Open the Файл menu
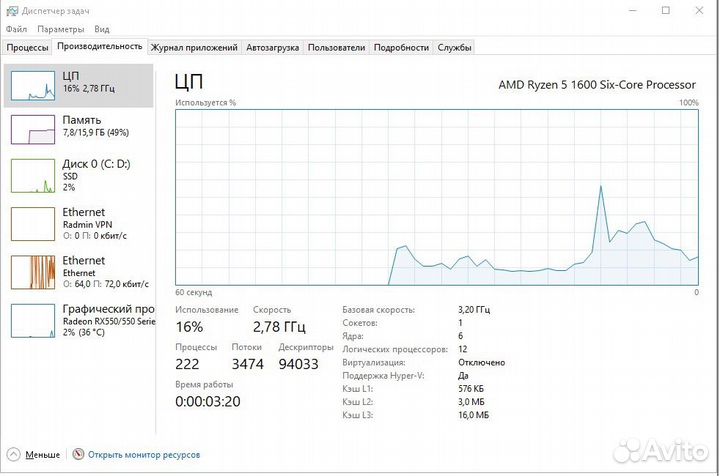The image size is (720, 476). pyautogui.click(x=16, y=29)
